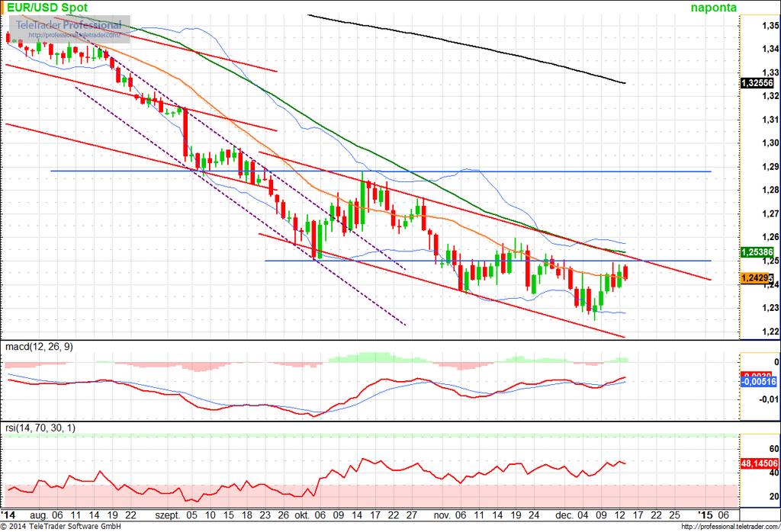Click the blue -0,00516 MACD value tag

pos(759,382)
